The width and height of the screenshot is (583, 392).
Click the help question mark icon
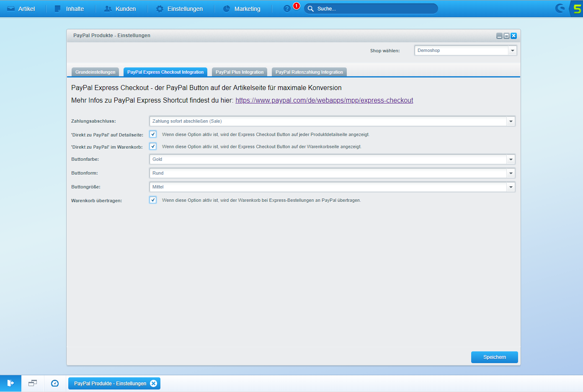pyautogui.click(x=287, y=9)
